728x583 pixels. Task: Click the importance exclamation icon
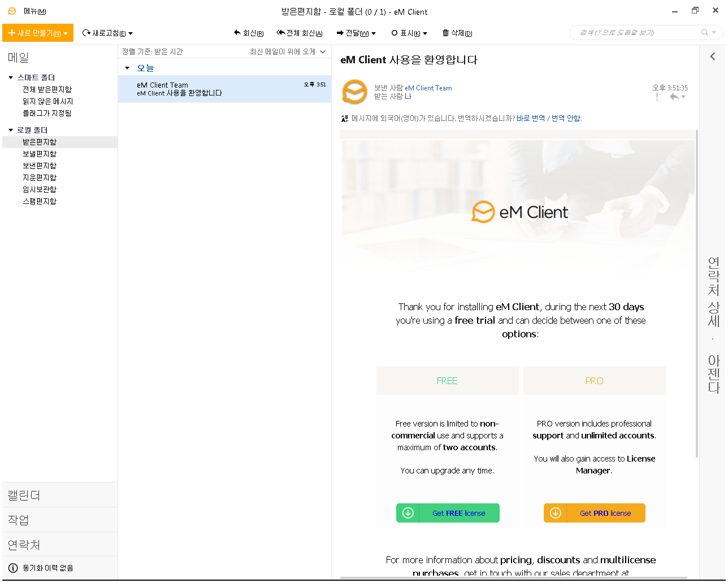click(x=657, y=97)
